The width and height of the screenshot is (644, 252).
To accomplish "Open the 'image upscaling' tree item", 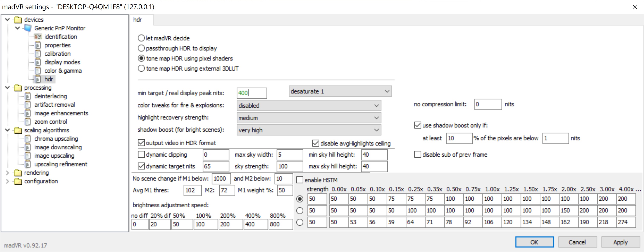I will coord(54,156).
